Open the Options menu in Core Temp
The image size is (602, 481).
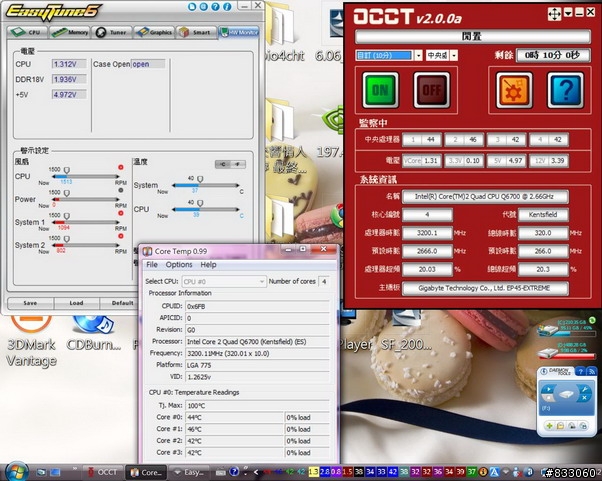(x=179, y=264)
